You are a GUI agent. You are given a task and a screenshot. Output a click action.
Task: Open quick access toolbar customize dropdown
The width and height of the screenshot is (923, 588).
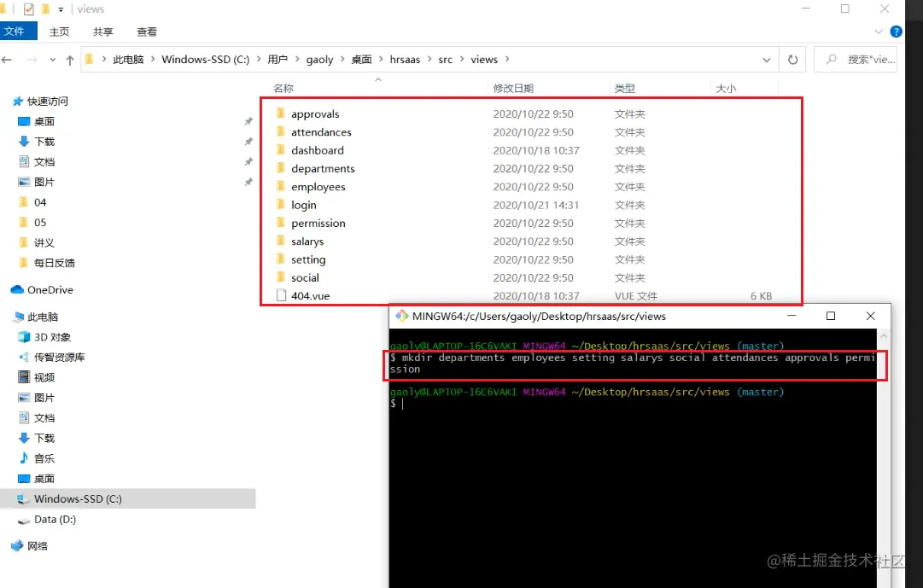61,9
